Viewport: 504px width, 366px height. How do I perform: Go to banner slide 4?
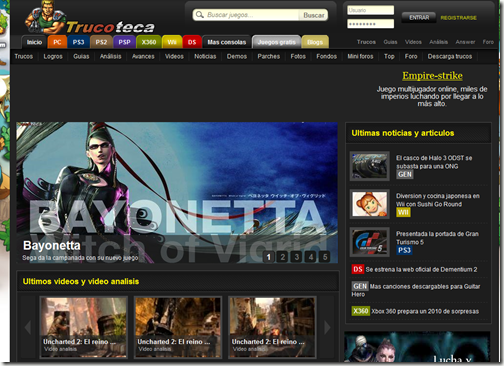[x=311, y=257]
